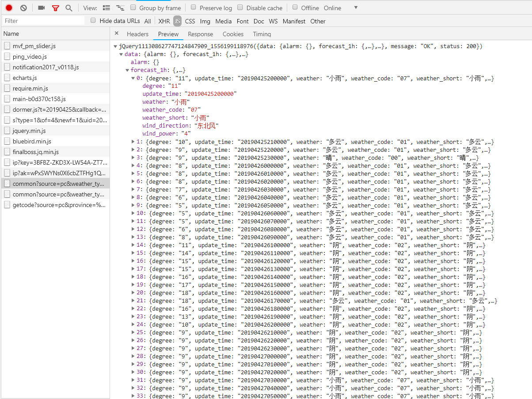Focus the Filter text field

(x=43, y=21)
